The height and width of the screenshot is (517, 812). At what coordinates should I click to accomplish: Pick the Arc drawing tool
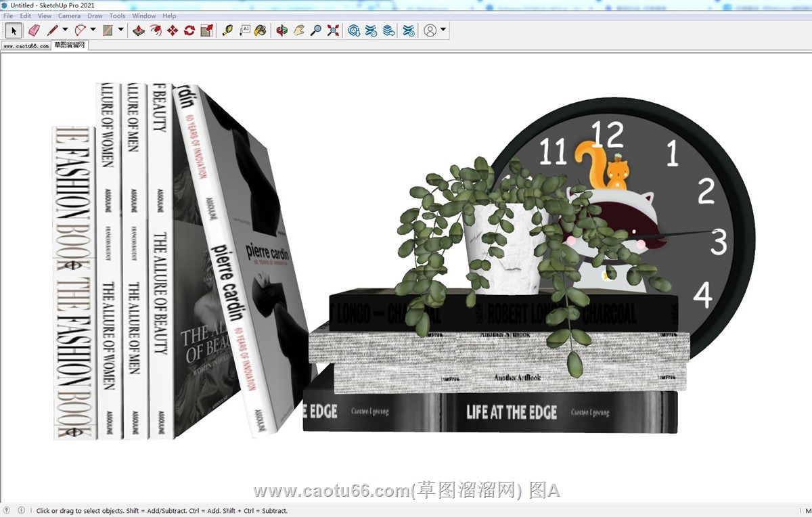pos(80,30)
